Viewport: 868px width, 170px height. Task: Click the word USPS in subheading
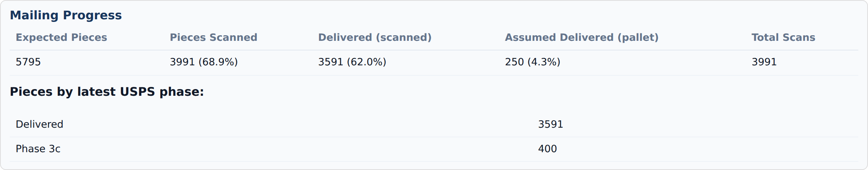[137, 92]
